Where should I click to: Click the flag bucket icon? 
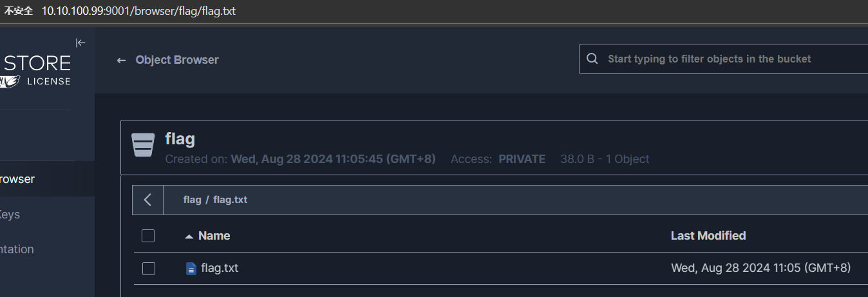pos(143,145)
